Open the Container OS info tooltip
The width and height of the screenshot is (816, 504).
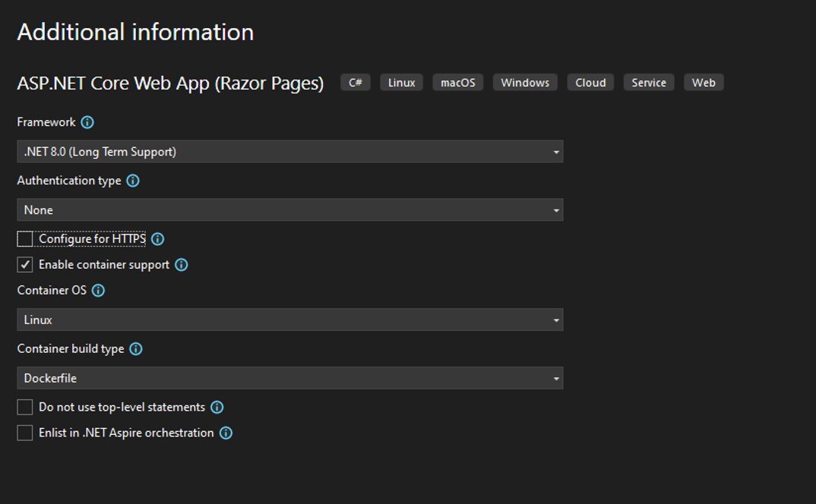pos(98,290)
